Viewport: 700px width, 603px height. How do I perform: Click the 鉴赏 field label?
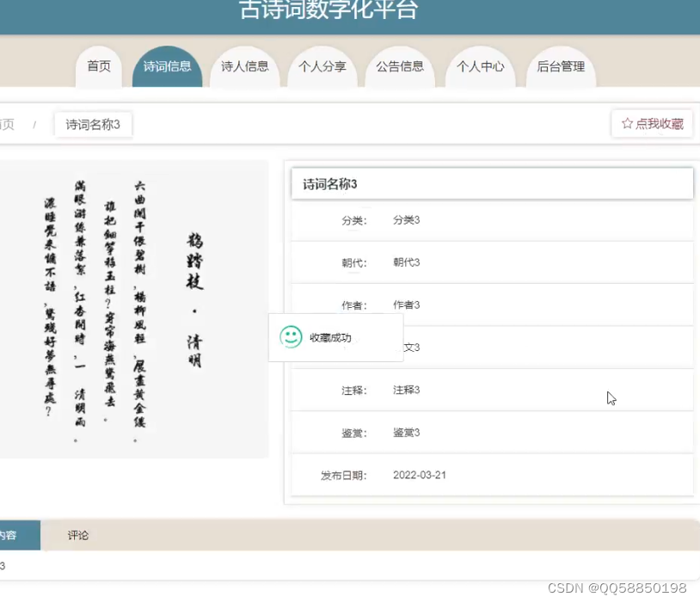354,433
